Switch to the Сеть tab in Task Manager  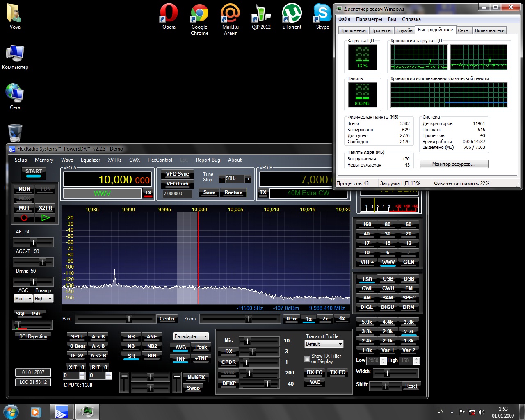pyautogui.click(x=463, y=30)
